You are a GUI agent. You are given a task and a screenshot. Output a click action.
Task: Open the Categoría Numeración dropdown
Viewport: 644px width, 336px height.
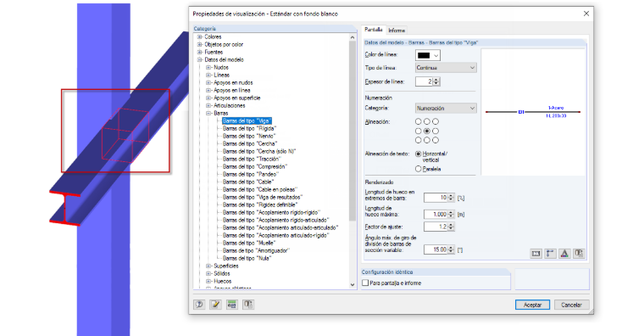[446, 108]
